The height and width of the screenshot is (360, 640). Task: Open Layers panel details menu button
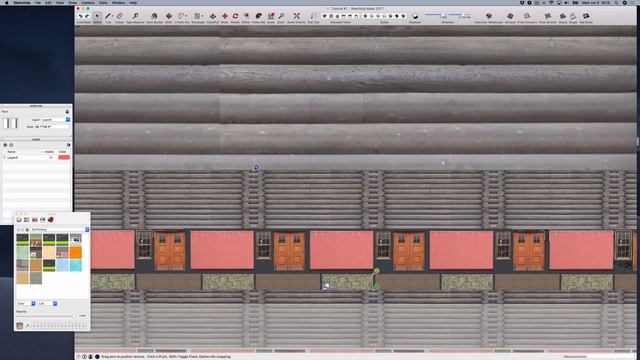coord(68,145)
